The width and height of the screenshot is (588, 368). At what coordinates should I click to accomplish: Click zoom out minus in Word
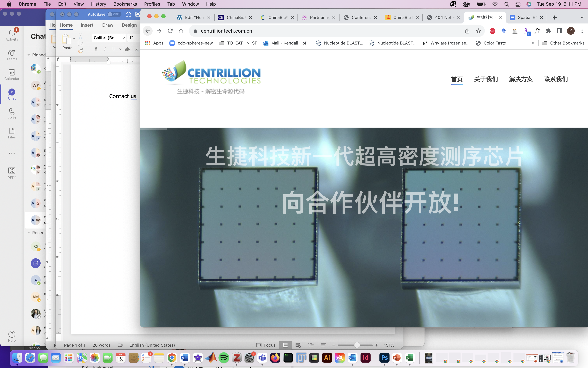334,345
